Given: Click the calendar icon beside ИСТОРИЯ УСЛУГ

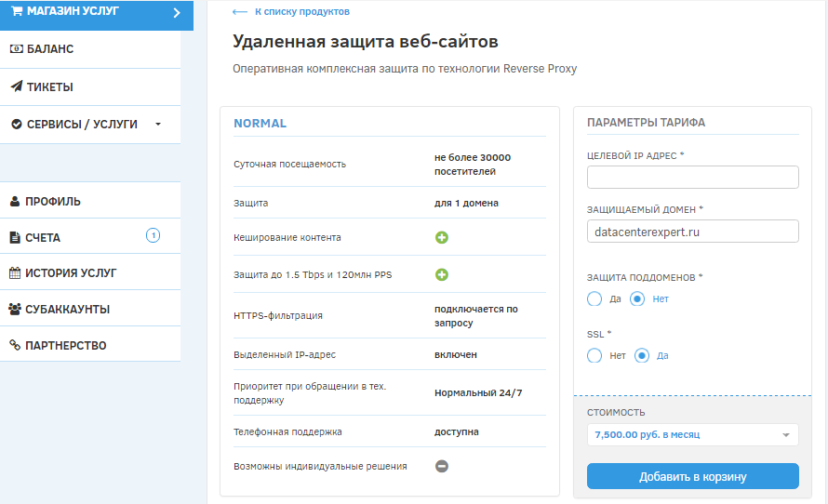Looking at the screenshot, I should 15,273.
